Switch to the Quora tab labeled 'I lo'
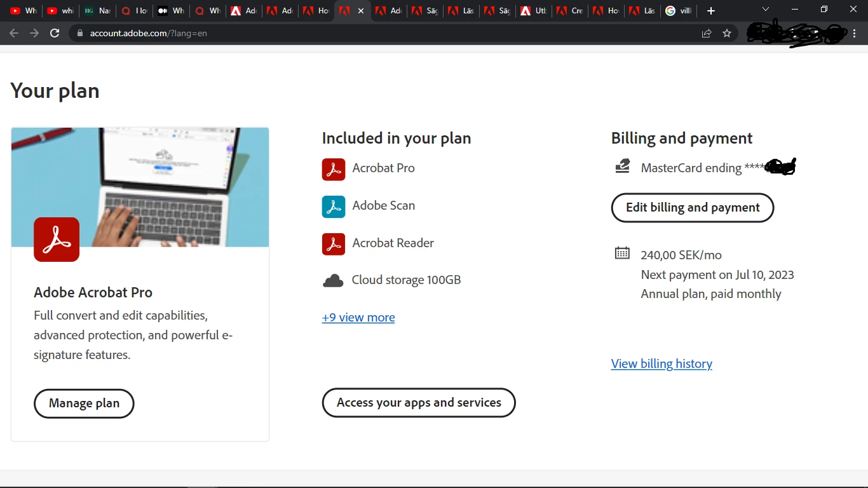This screenshot has height=488, width=868. [134, 11]
